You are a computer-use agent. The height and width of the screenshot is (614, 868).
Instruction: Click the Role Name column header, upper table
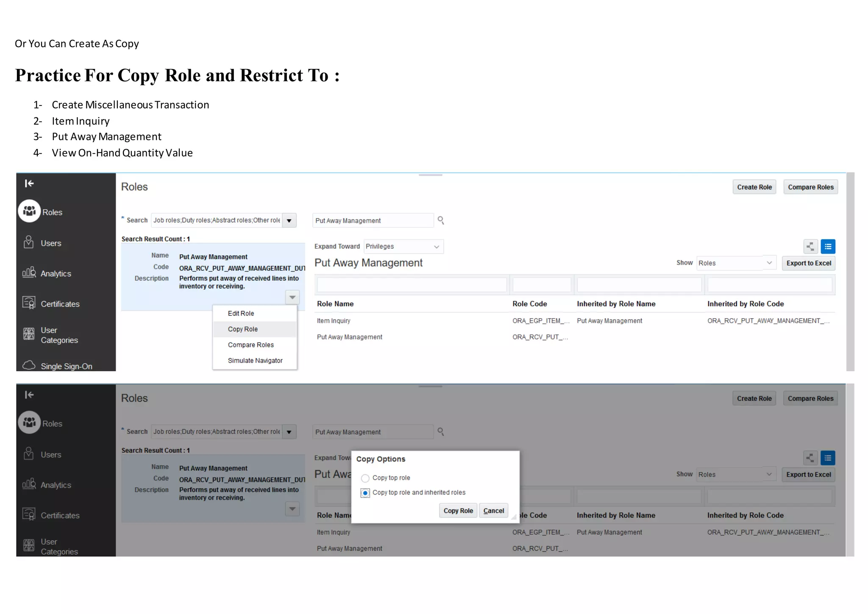point(335,304)
